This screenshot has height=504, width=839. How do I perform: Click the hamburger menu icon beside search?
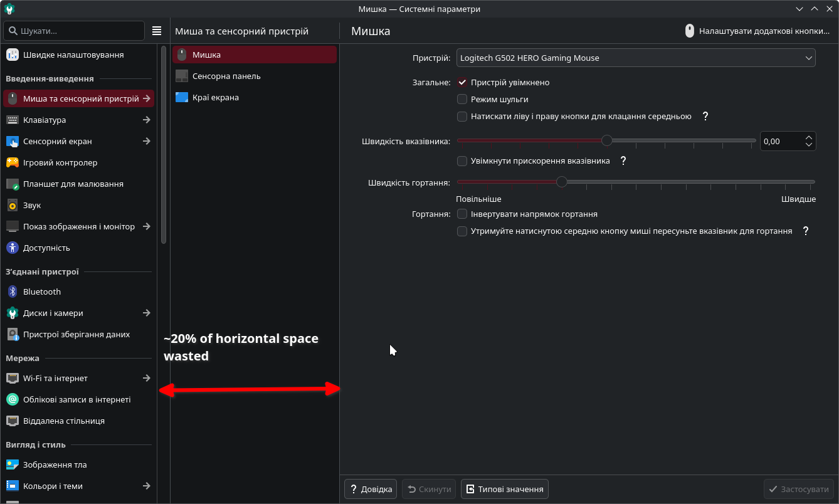157,31
